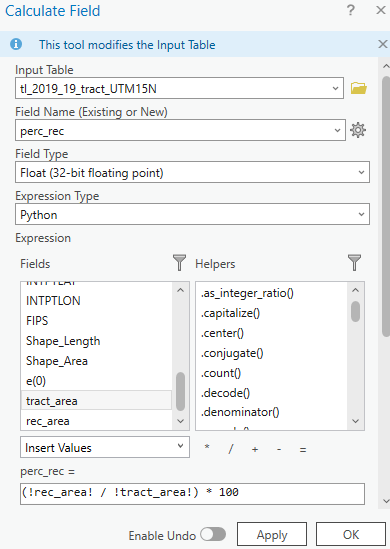This screenshot has width=390, height=549.
Task: Click the OK button
Action: (351, 535)
